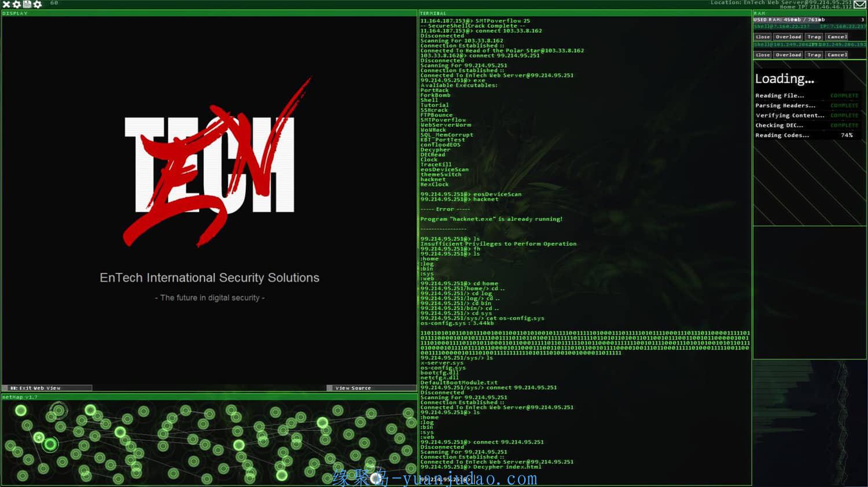Click the X exit icon in top bar
868x487 pixels.
6,4
